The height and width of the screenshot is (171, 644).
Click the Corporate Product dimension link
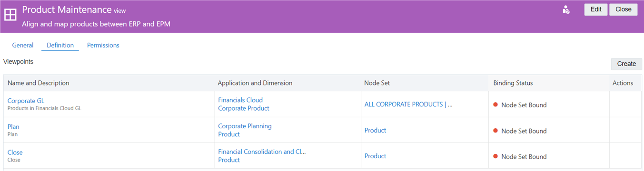(x=244, y=108)
